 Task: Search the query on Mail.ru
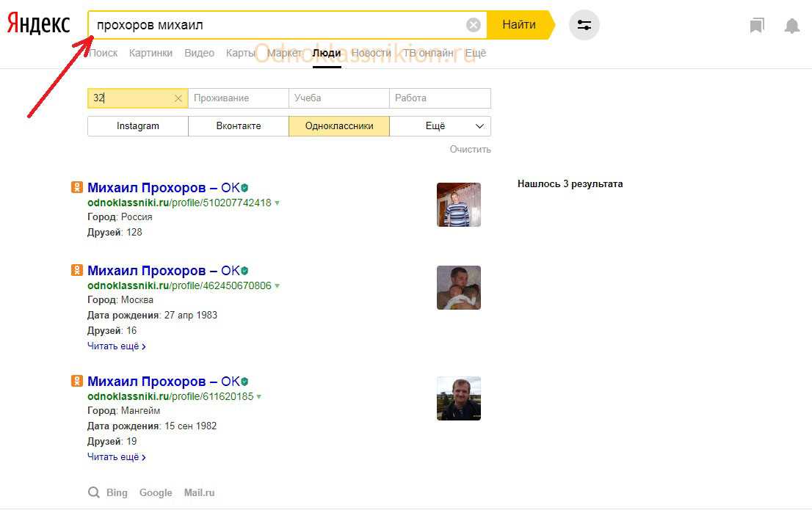point(200,492)
